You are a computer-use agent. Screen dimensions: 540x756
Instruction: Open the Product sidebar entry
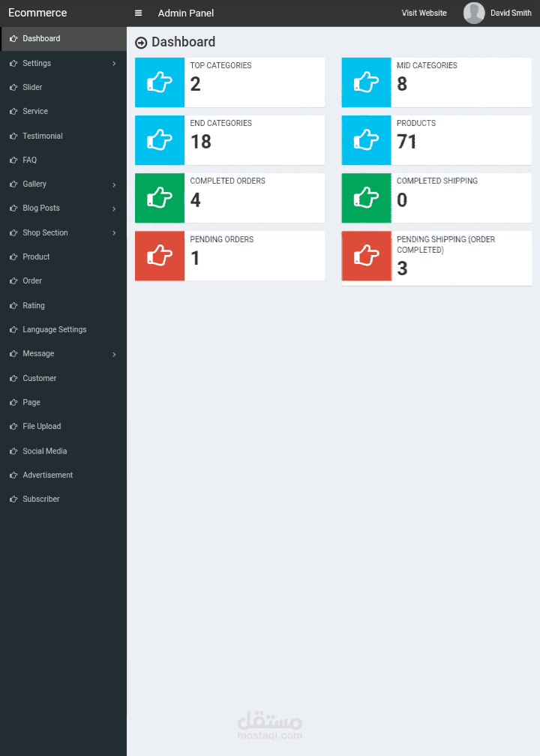63,257
